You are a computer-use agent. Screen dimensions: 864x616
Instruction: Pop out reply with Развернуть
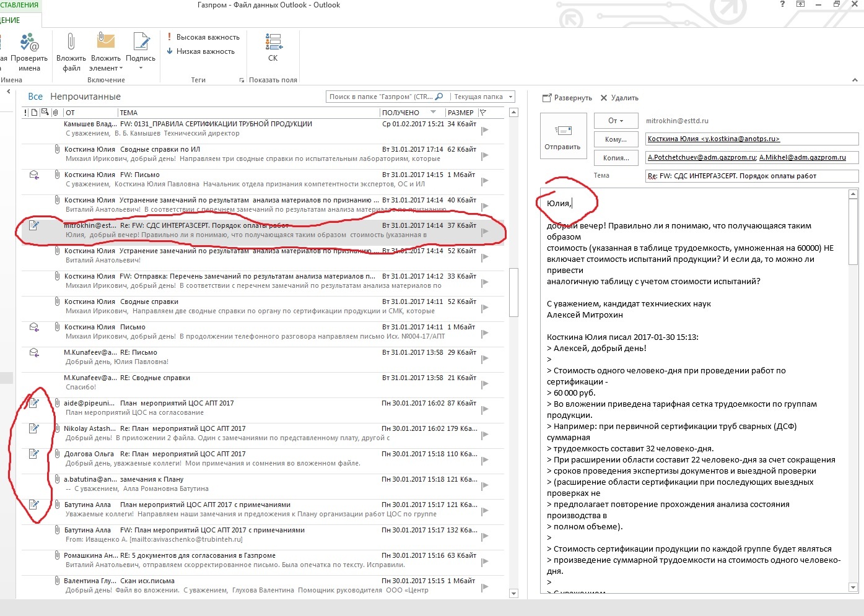(x=567, y=98)
